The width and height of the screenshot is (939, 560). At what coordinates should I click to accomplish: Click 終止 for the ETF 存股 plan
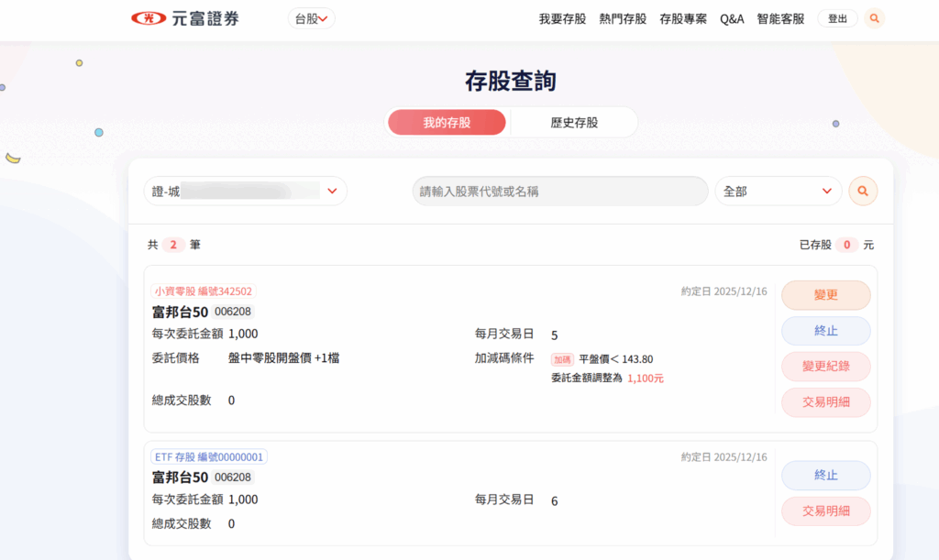825,476
